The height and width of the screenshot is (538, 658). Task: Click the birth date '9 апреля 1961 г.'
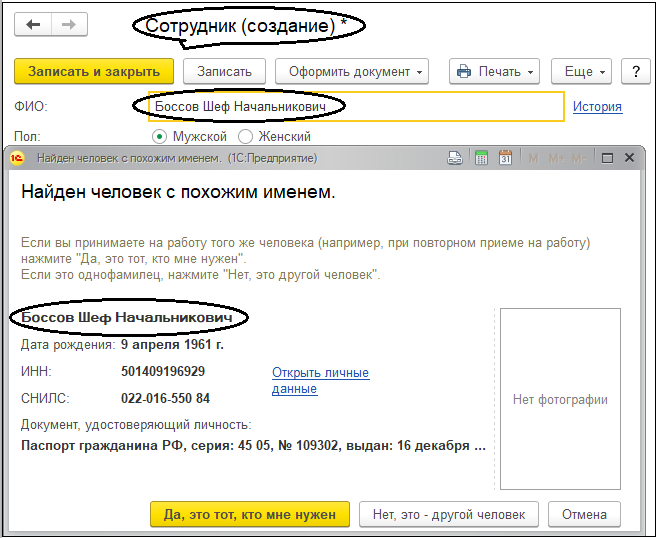[x=172, y=345]
